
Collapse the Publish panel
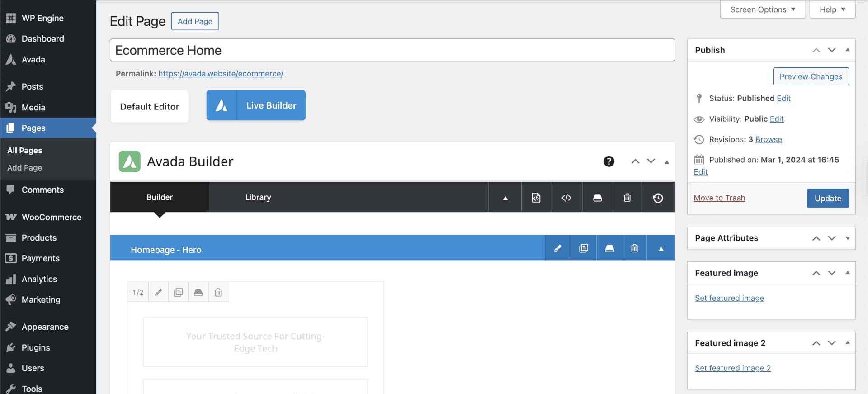[x=848, y=50]
